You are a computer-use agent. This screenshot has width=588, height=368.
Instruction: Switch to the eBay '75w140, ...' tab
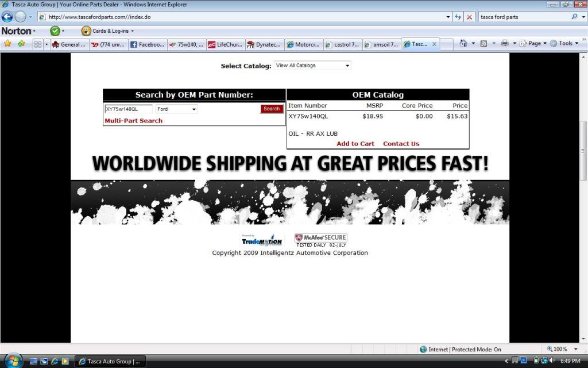[x=187, y=44]
